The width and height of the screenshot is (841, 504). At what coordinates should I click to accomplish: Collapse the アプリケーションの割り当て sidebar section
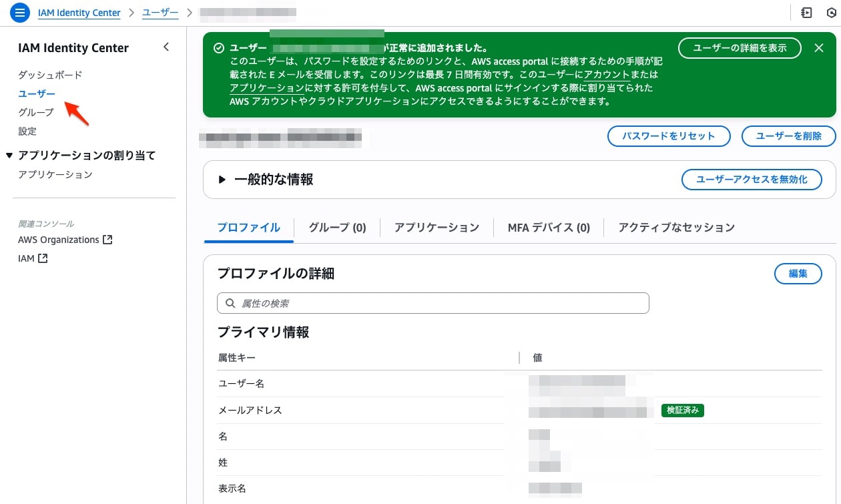9,156
